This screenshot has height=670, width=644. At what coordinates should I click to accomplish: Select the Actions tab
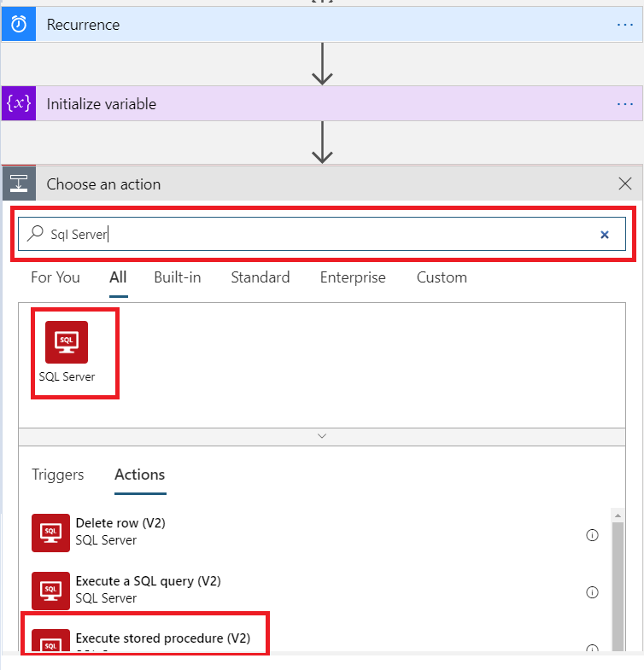(x=140, y=475)
